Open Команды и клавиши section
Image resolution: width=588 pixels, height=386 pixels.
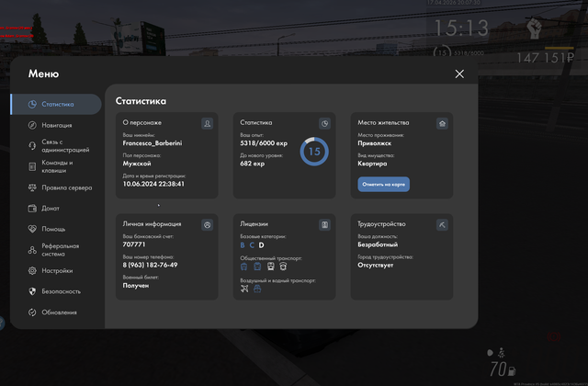coord(56,166)
